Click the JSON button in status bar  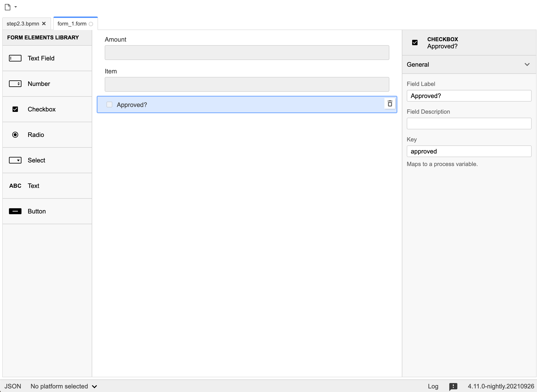[x=13, y=386]
